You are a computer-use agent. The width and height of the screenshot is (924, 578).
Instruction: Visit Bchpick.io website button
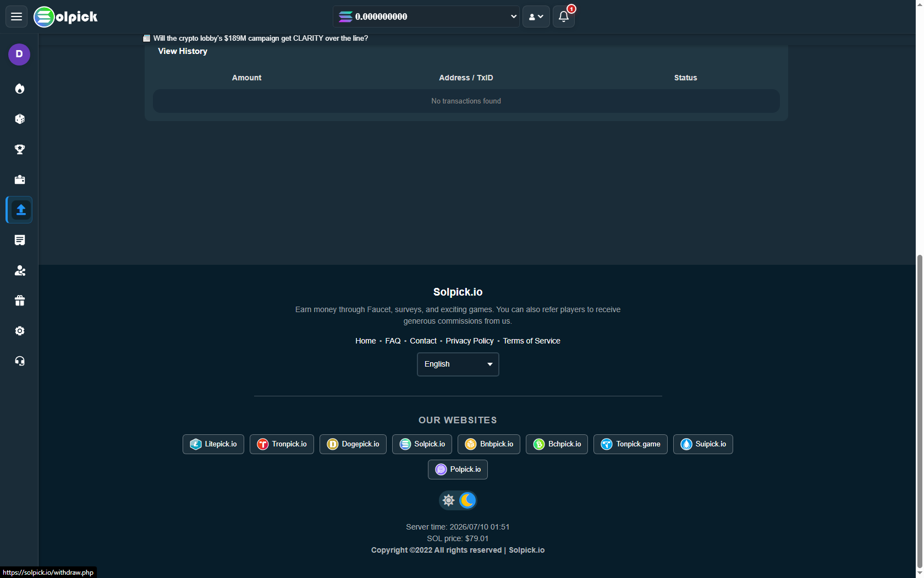click(557, 444)
